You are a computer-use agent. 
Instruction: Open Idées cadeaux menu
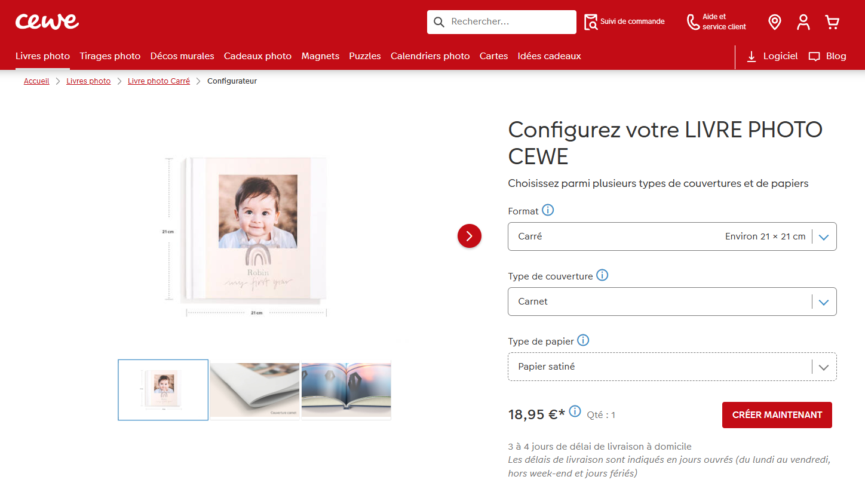click(x=549, y=56)
